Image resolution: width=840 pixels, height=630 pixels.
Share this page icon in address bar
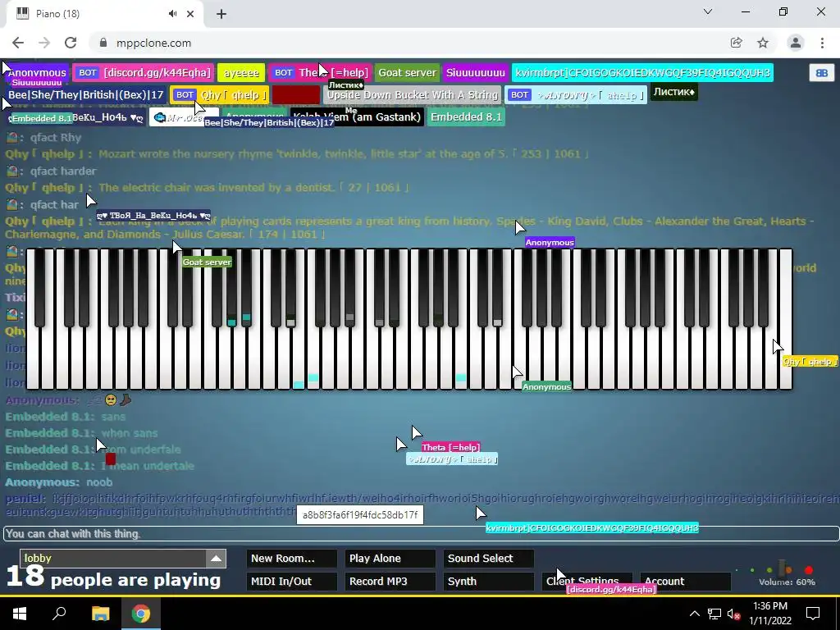[x=736, y=43]
